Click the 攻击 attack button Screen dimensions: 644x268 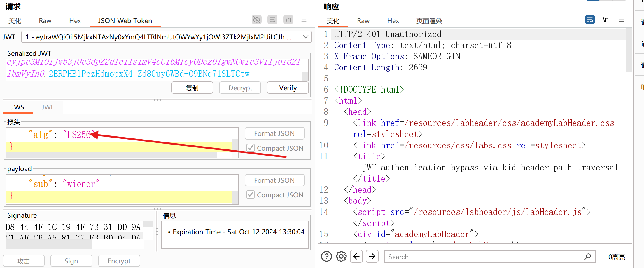point(24,261)
